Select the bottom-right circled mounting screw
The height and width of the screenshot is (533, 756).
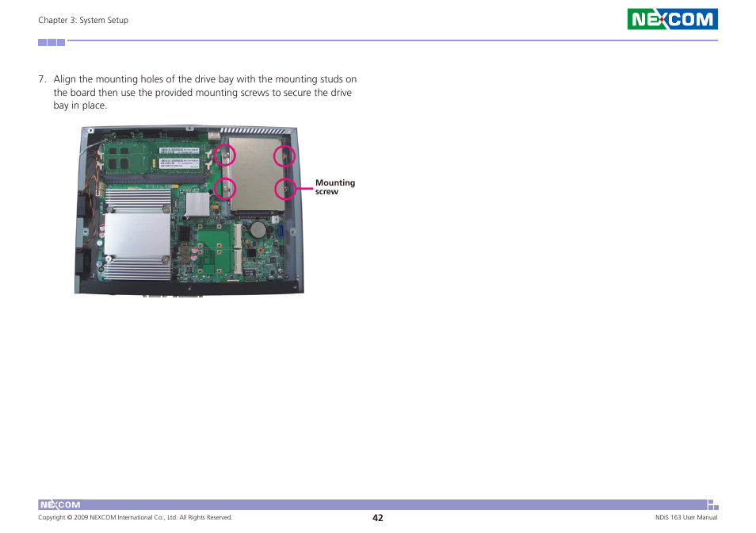[285, 189]
